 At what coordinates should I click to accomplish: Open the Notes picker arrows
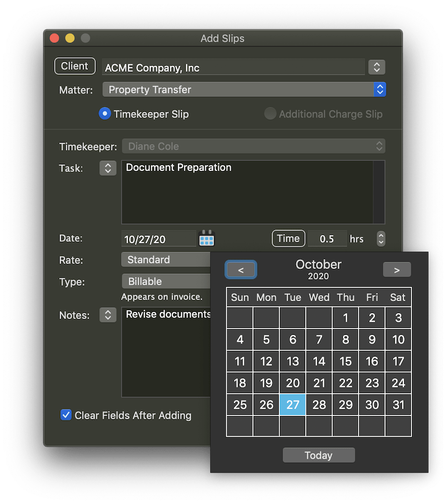[x=108, y=315]
